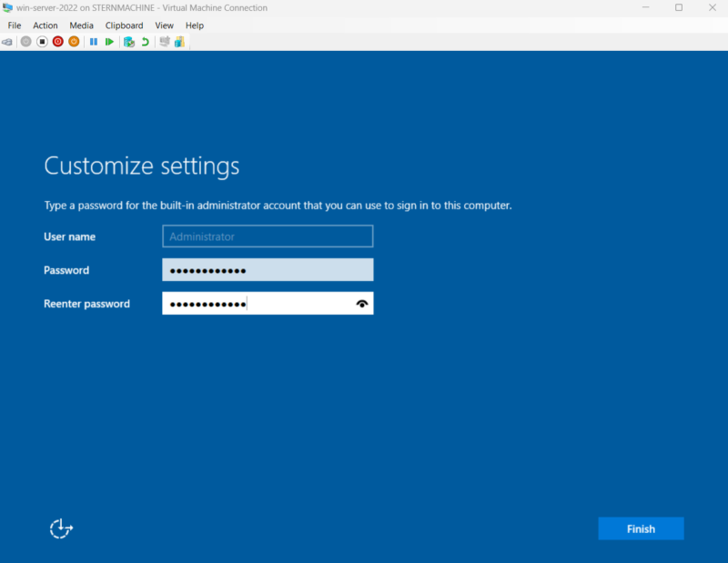Maximize the Virtual Machine Connection window

[679, 7]
